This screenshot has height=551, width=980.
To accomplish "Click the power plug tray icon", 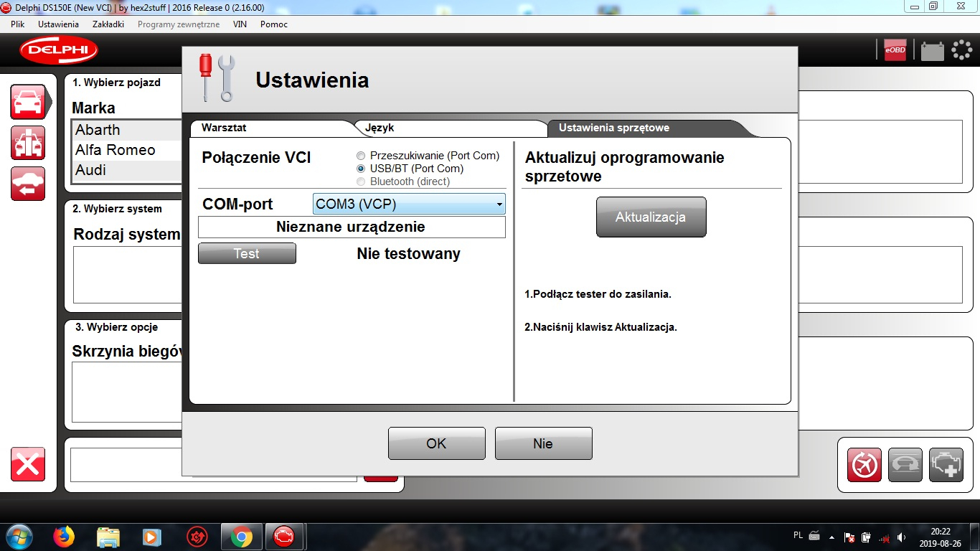I will point(867,537).
